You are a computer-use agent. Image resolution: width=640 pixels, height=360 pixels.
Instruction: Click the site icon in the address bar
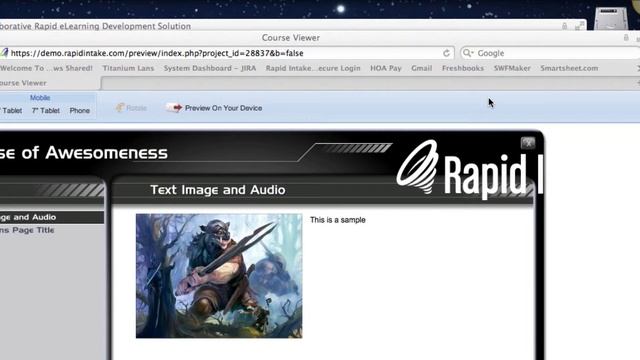4,53
